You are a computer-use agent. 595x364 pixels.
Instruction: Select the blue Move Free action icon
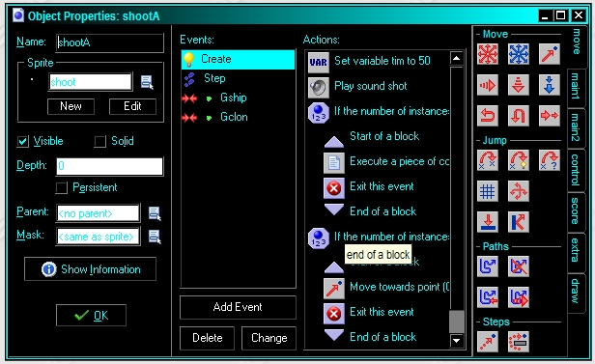[x=519, y=54]
